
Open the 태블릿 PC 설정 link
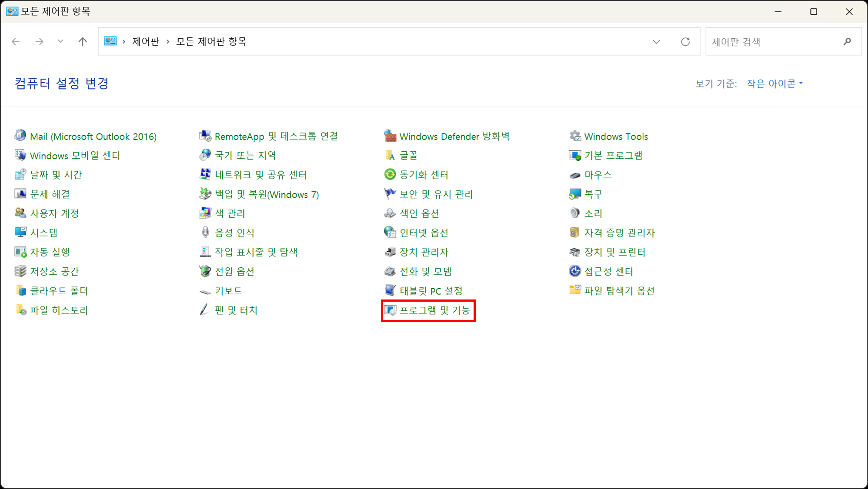point(431,291)
